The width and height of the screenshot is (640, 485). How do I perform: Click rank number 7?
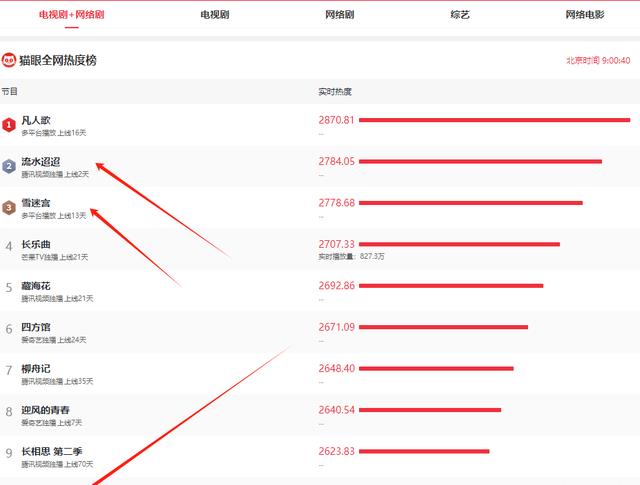pos(9,370)
